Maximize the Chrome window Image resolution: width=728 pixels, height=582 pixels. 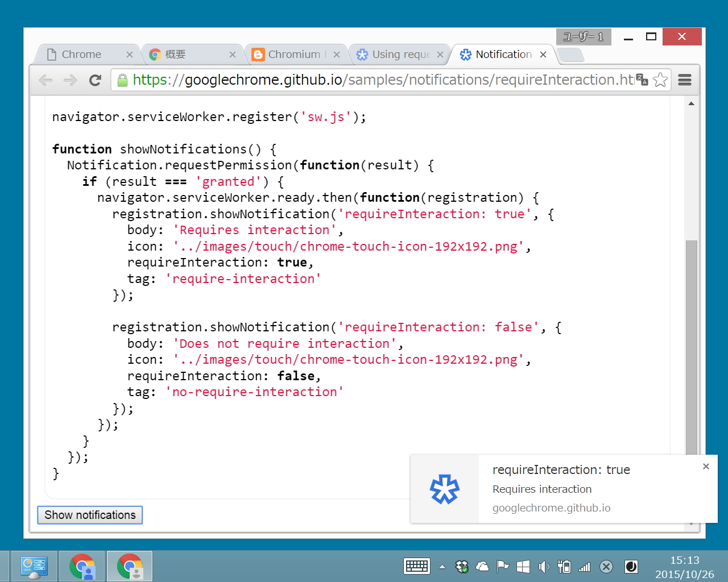click(x=651, y=37)
